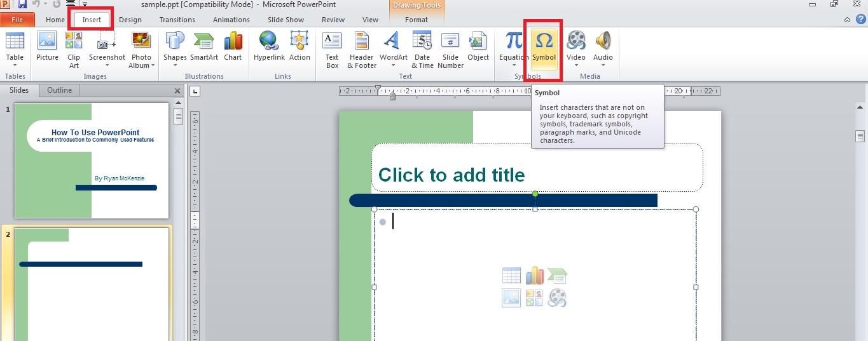This screenshot has width=868, height=341.
Task: Click the insert table placeholder icon on slide
Action: point(511,276)
